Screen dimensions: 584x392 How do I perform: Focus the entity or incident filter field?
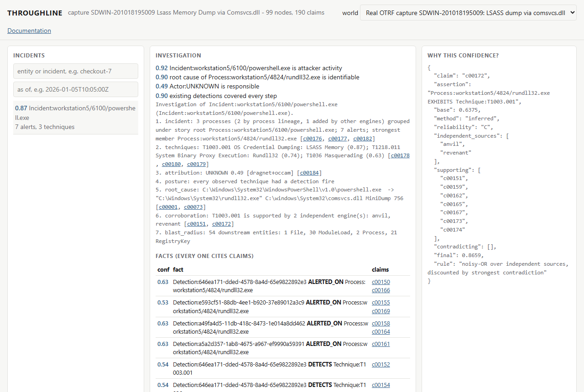[76, 71]
